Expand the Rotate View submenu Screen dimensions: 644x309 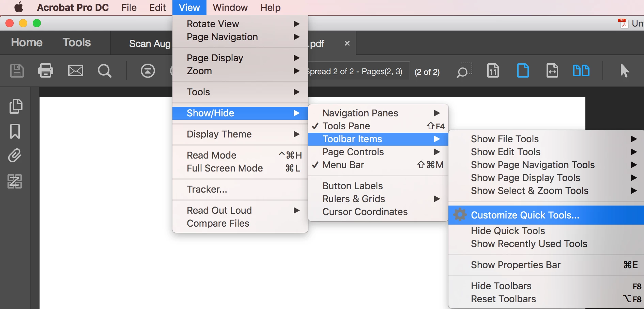pyautogui.click(x=240, y=24)
